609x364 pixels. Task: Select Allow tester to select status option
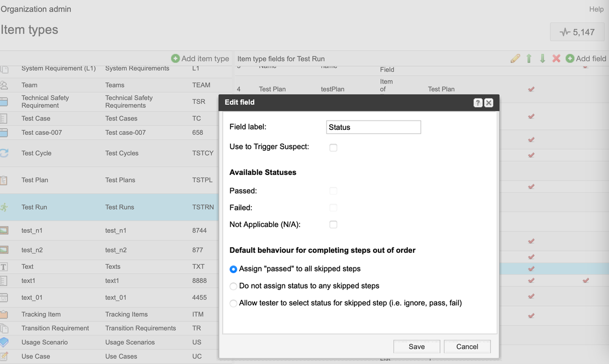(234, 303)
